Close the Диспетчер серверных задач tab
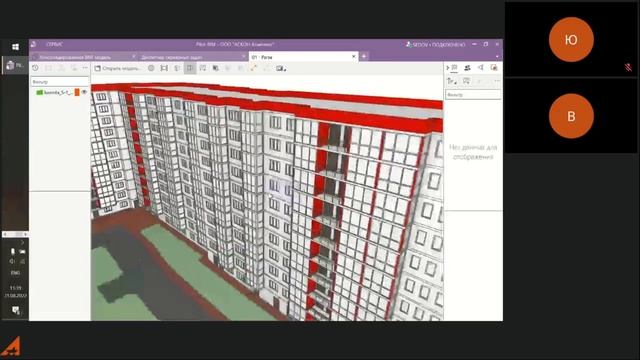The width and height of the screenshot is (640, 360). point(244,56)
